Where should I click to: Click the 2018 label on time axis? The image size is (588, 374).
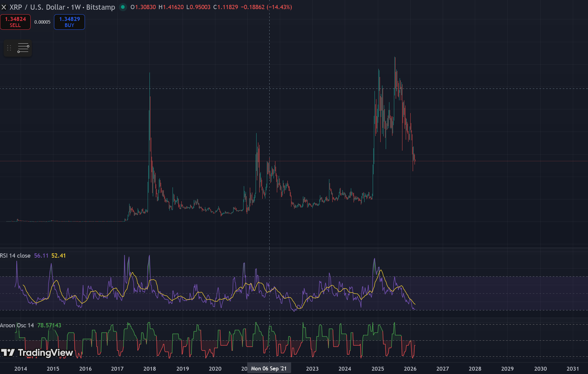pos(150,369)
